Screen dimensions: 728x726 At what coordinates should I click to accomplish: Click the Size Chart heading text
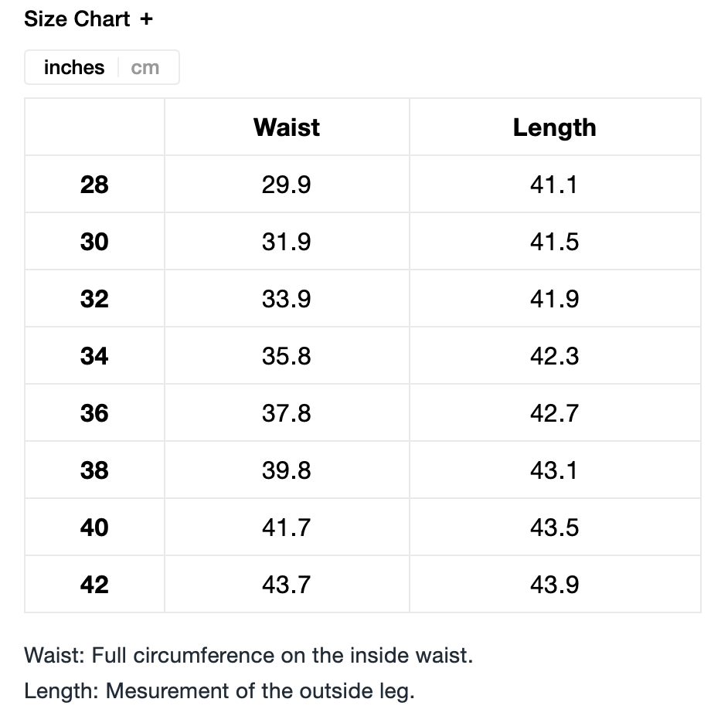tap(77, 19)
